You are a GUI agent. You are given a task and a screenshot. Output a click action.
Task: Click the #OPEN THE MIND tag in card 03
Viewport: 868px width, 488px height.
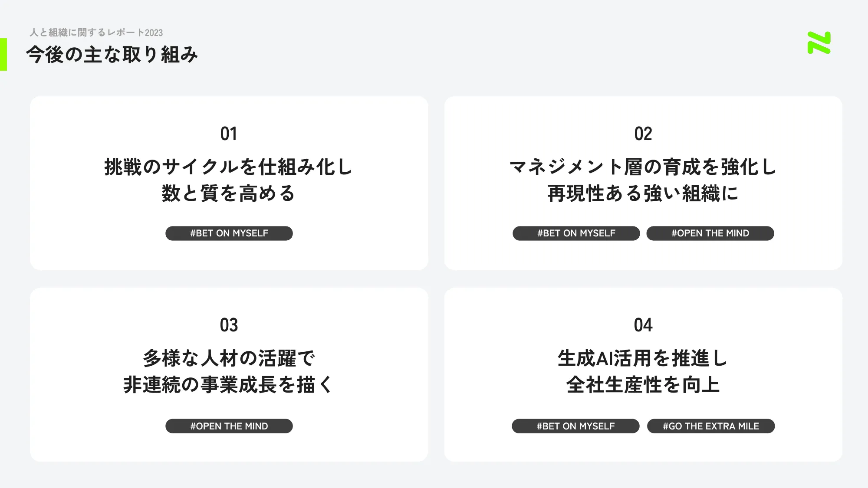[229, 426]
